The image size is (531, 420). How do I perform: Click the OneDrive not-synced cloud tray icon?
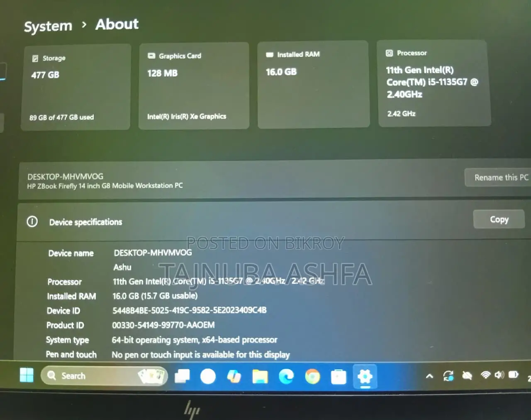point(467,376)
